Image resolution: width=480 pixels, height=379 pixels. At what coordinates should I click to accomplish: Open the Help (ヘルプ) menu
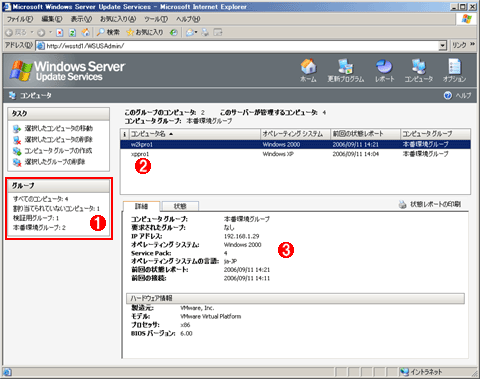point(188,19)
